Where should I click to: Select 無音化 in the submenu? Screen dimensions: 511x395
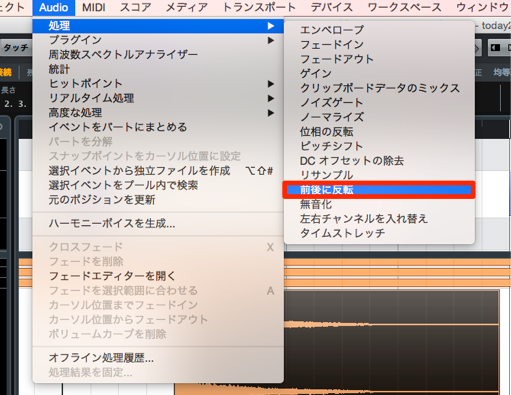click(379, 204)
